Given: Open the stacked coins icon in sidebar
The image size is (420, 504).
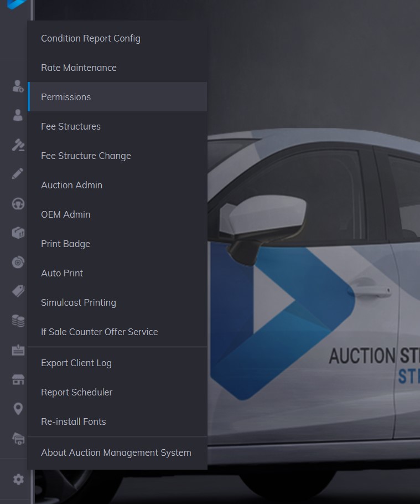Looking at the screenshot, I should [18, 321].
